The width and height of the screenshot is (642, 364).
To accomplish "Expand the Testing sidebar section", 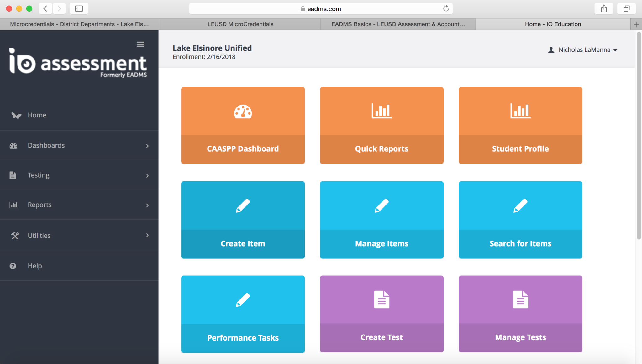I will pos(147,175).
